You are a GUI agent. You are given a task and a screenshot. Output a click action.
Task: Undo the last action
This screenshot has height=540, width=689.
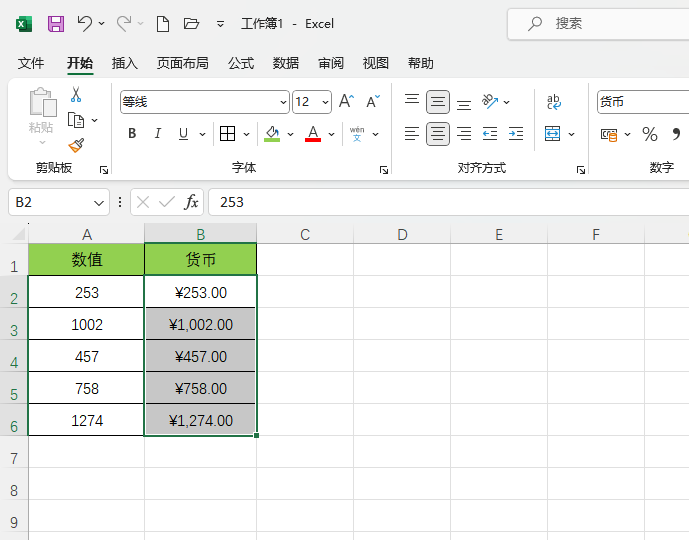84,23
